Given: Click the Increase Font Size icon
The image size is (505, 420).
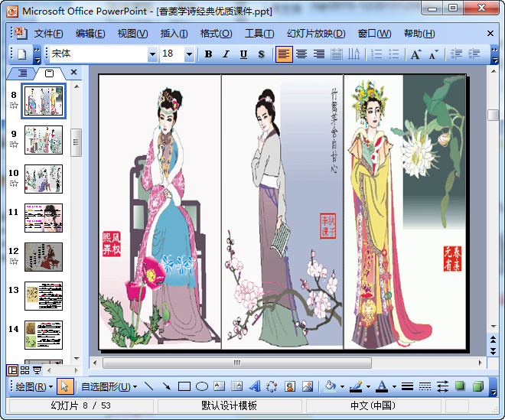Looking at the screenshot, I should tap(415, 54).
